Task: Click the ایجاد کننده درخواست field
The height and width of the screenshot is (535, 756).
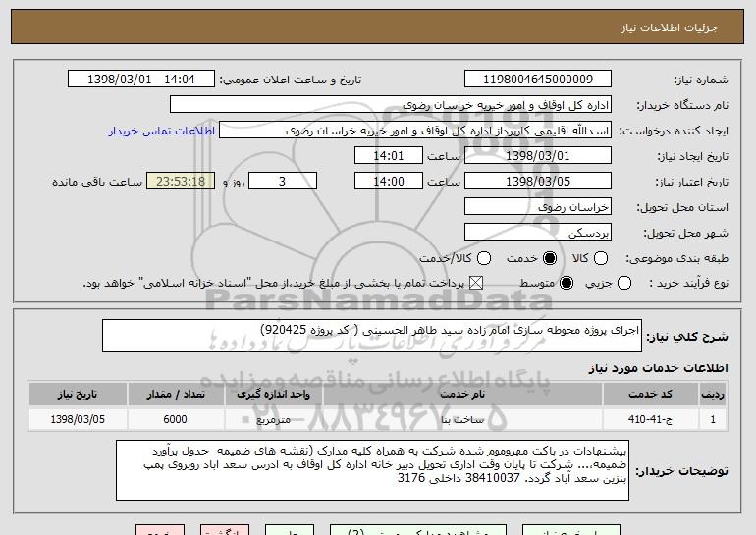Action: (415, 131)
